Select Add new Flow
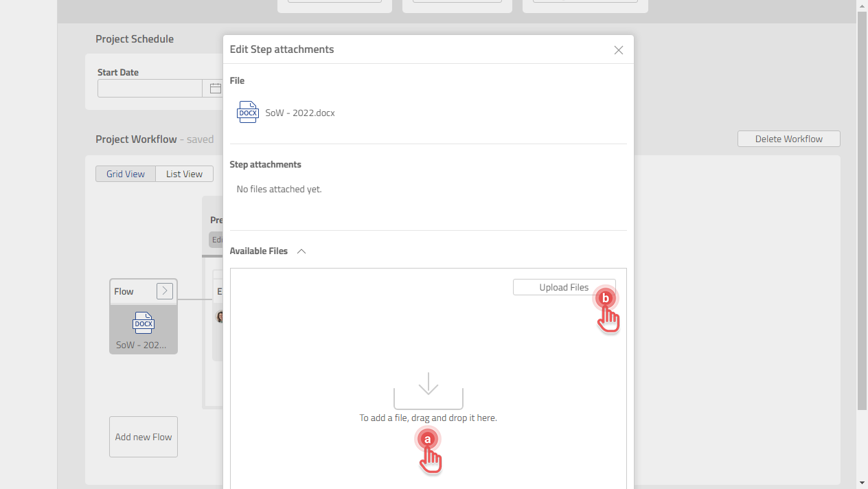This screenshot has width=868, height=489. tap(143, 436)
